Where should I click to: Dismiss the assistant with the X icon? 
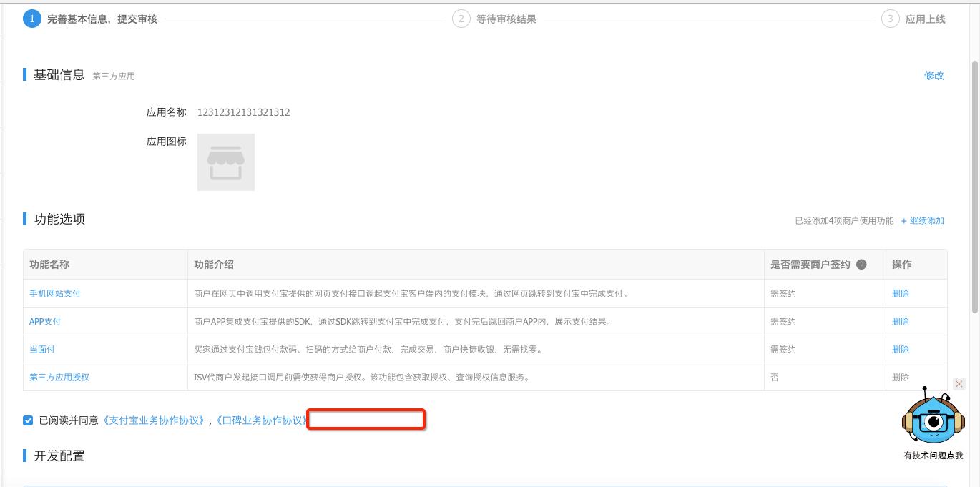click(x=959, y=383)
